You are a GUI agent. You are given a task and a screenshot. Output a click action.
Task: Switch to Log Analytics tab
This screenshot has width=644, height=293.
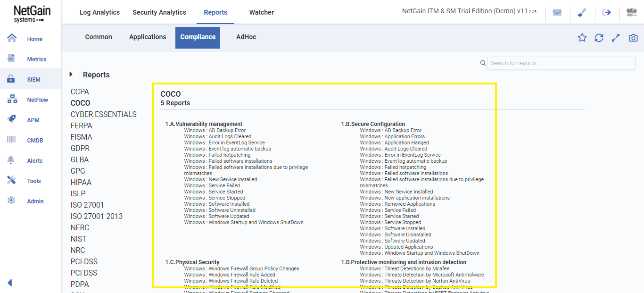coord(99,12)
